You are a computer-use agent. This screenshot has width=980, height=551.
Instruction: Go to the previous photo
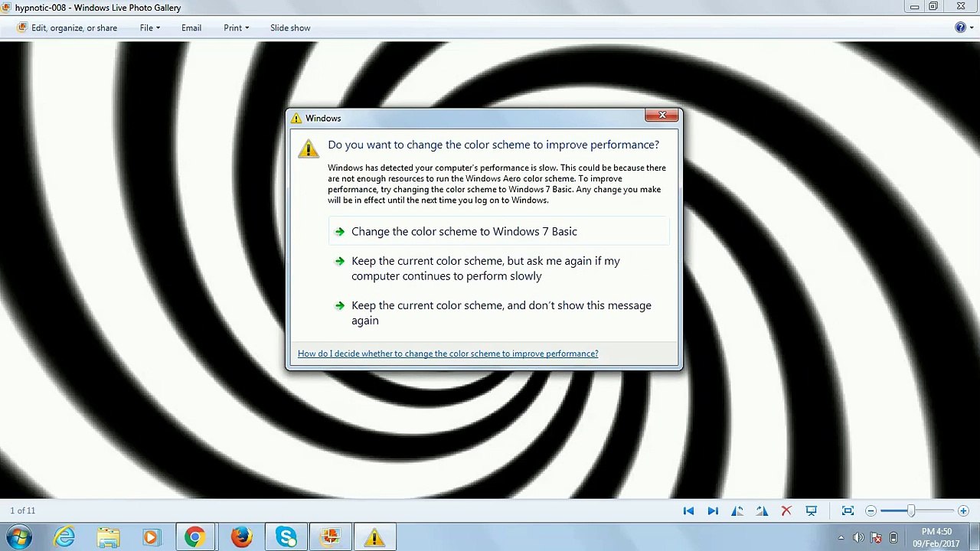(x=688, y=510)
